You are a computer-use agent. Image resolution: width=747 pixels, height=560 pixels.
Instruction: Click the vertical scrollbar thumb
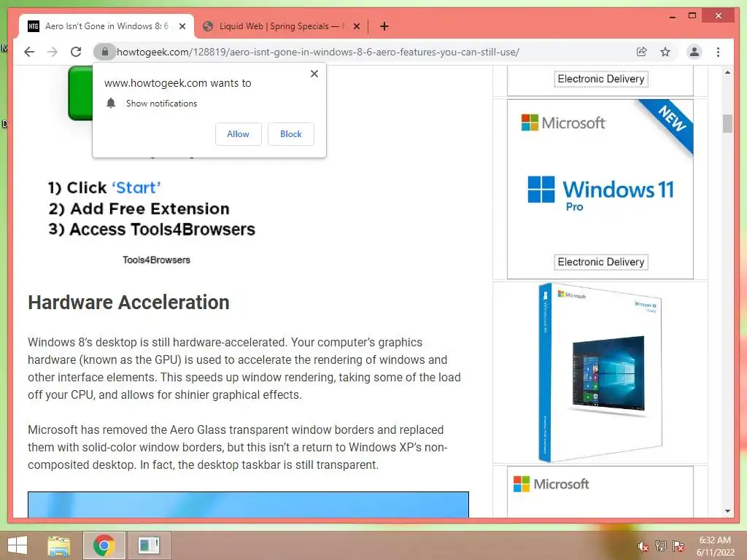coord(727,124)
